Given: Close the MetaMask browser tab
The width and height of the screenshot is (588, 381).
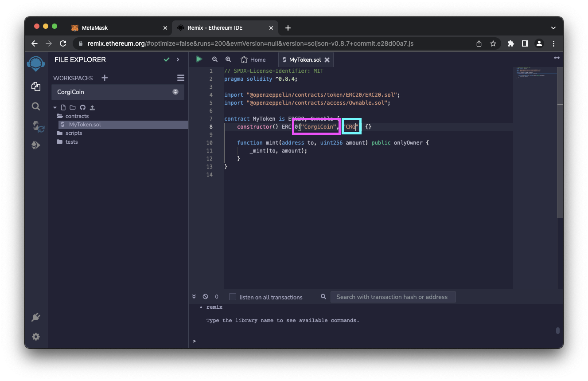Looking at the screenshot, I should coord(165,27).
